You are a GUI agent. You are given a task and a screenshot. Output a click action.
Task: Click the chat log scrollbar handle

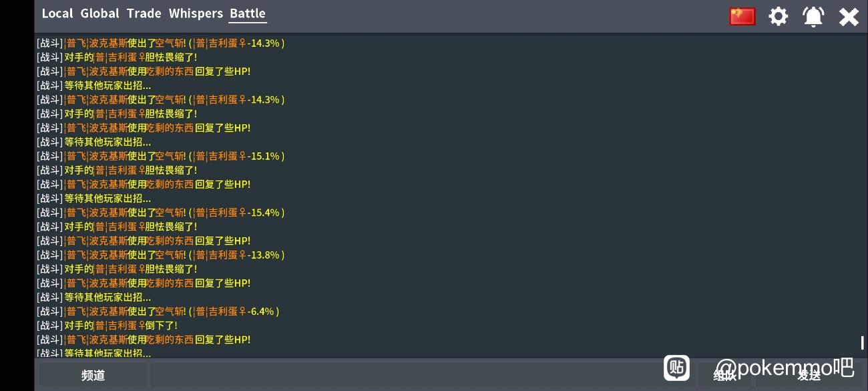[x=863, y=343]
